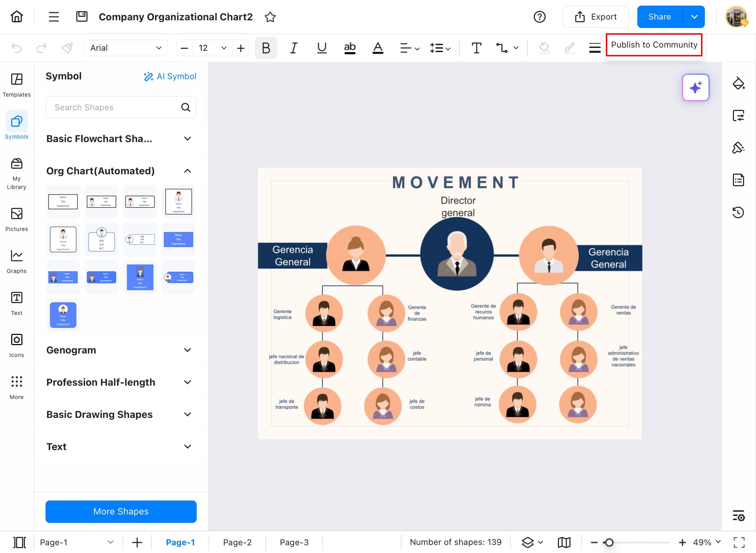Star the document as favorite
Viewport: 756px width, 553px height.
tap(270, 17)
